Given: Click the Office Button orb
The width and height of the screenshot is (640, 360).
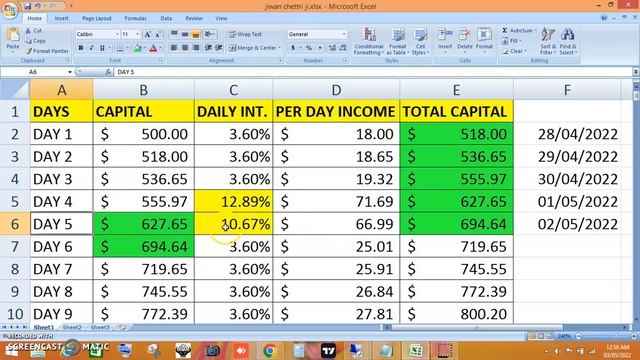Looking at the screenshot, I should [x=9, y=10].
